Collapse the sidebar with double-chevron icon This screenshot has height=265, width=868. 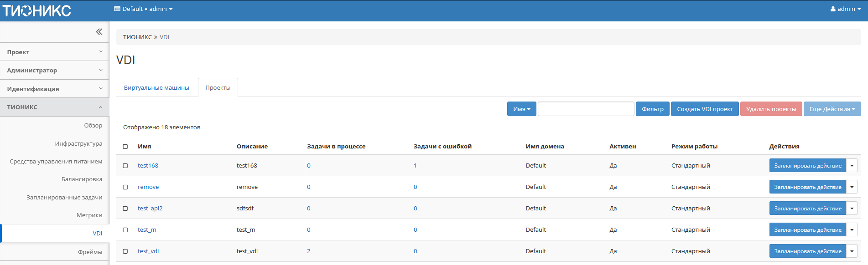[x=99, y=32]
